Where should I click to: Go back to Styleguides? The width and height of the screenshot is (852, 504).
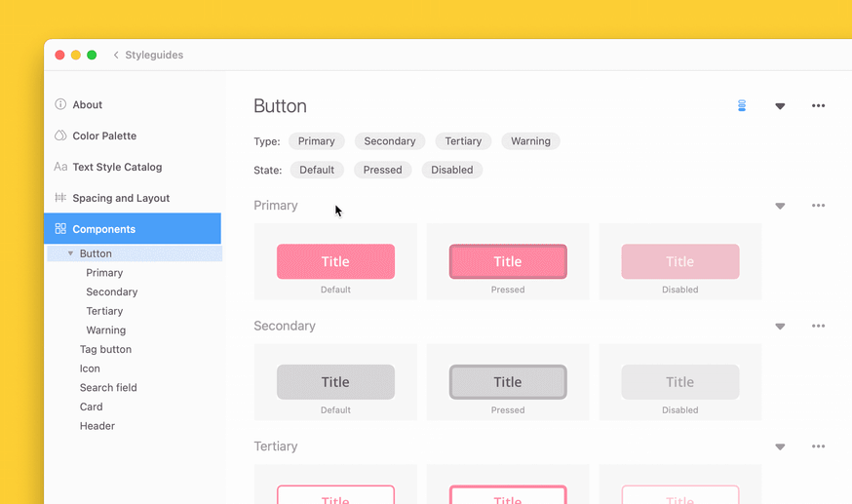click(154, 55)
